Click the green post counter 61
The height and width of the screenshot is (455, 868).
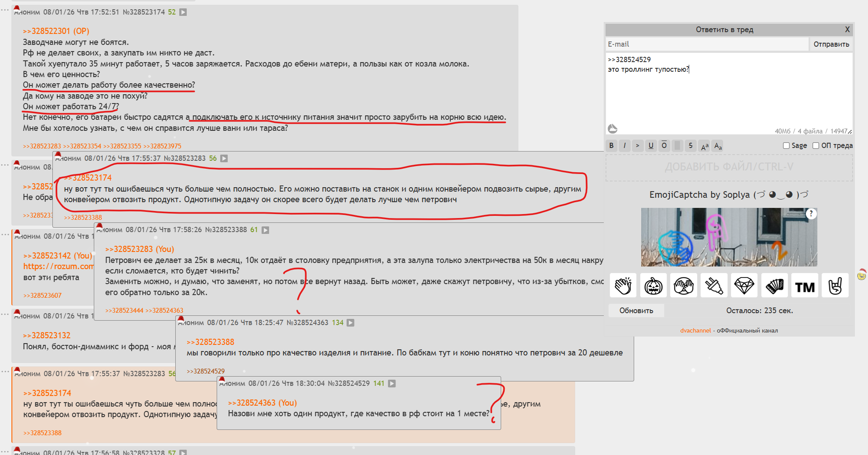(x=254, y=230)
